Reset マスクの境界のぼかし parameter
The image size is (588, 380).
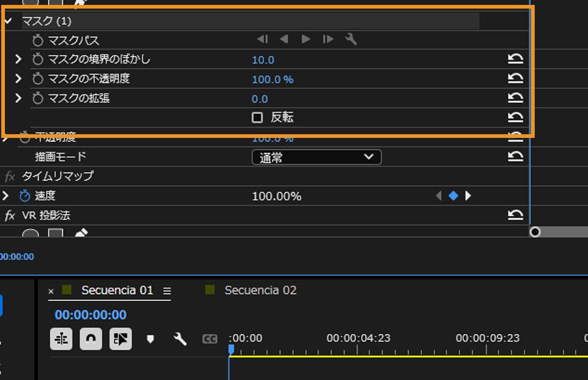(515, 58)
